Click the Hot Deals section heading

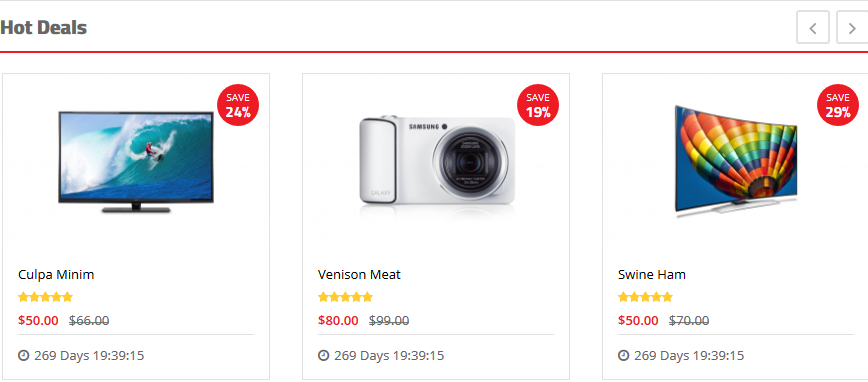click(44, 27)
